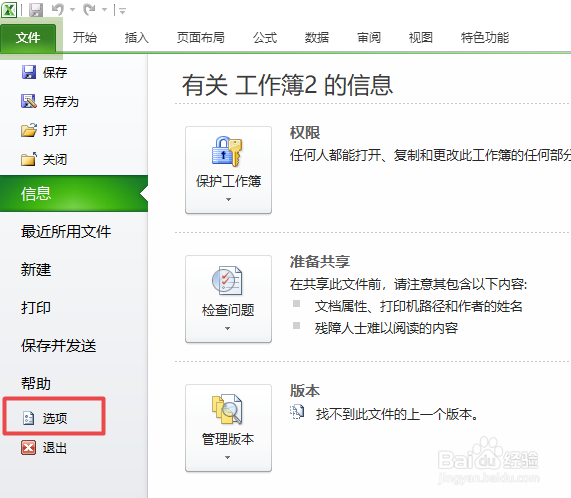Image resolution: width=571 pixels, height=498 pixels.
Task: Open the 新建 section
Action: click(36, 270)
